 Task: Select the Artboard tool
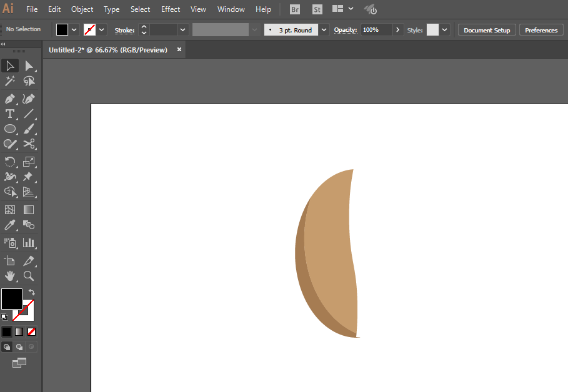click(10, 261)
